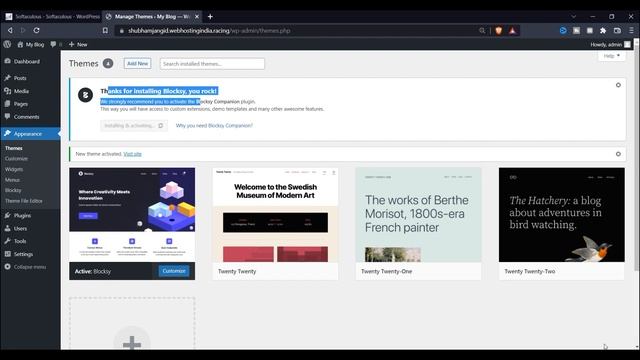
Task: Bookmark this page
Action: click(105, 31)
